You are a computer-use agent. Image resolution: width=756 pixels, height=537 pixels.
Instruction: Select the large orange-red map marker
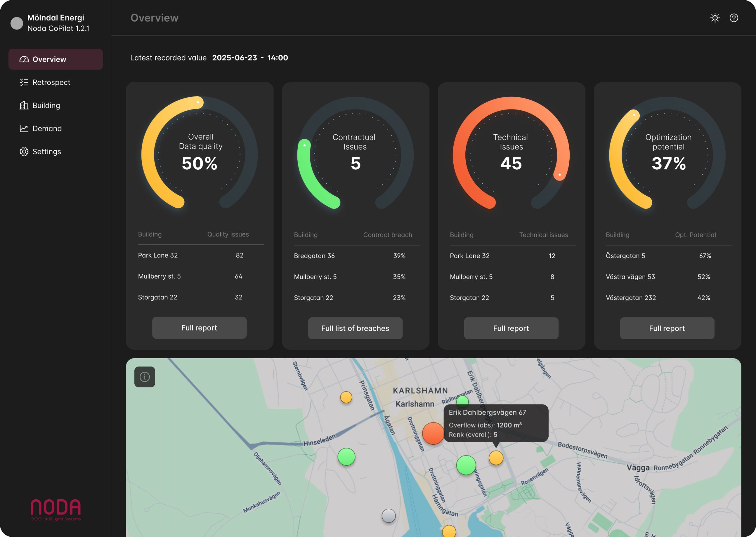pos(433,433)
